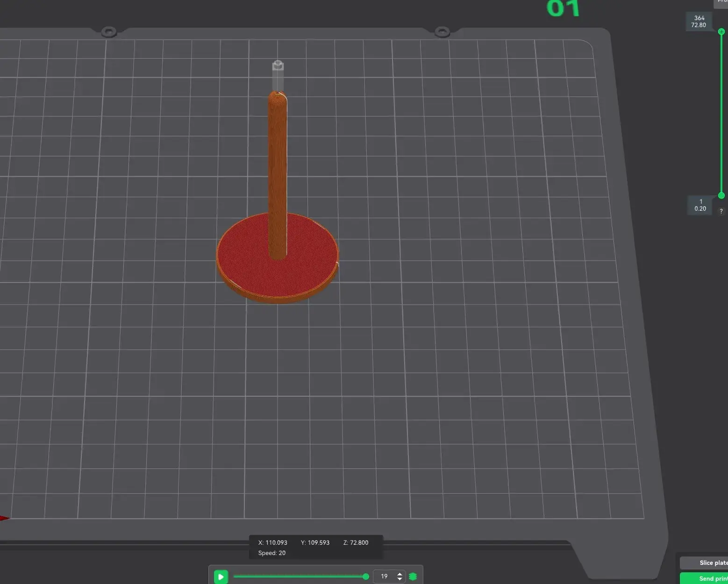Viewport: 728px width, 584px height.
Task: Click the green 01 plate number label
Action: [x=563, y=8]
